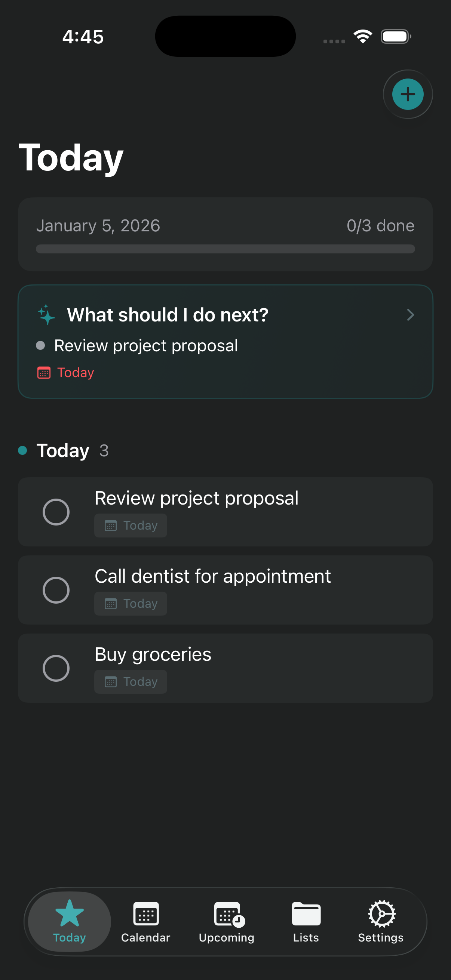
Task: Click the daily progress bar
Action: click(225, 249)
